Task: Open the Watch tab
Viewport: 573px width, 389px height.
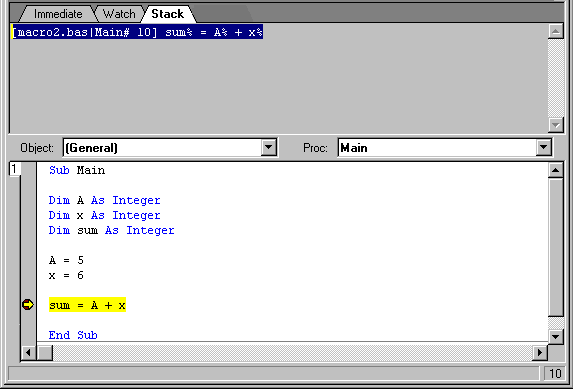Action: point(119,14)
